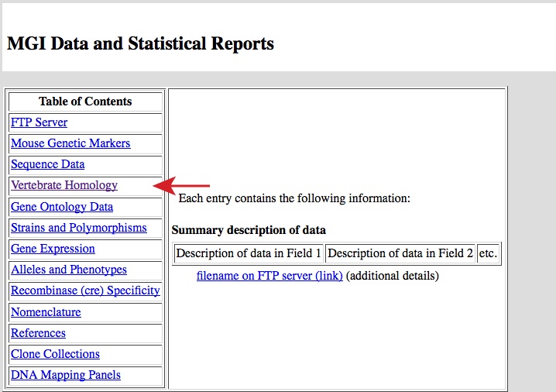Select the Description of data in Field 1 cell
The image size is (556, 392).
pyautogui.click(x=249, y=253)
